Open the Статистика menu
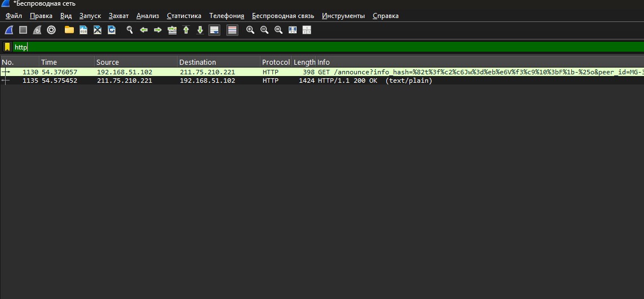The height and width of the screenshot is (299, 644). [184, 16]
